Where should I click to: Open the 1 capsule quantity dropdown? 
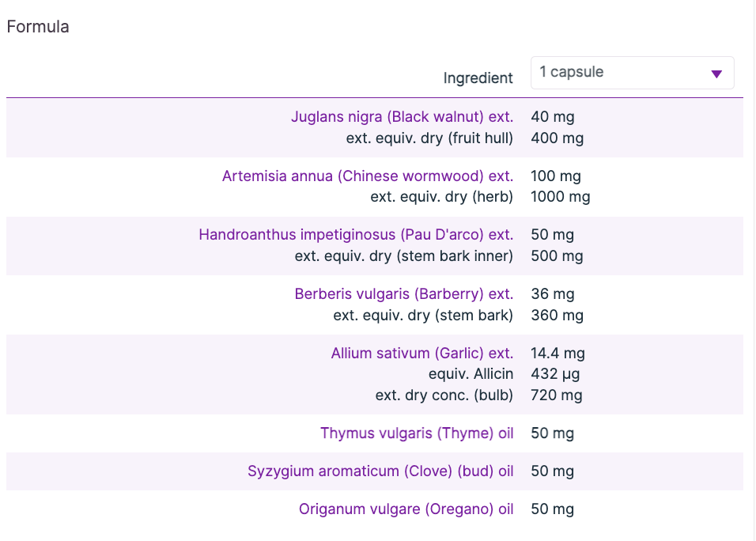(x=631, y=73)
